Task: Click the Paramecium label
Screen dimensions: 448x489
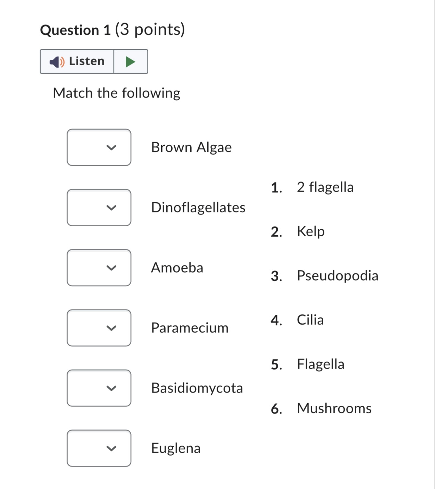Action: pyautogui.click(x=190, y=328)
